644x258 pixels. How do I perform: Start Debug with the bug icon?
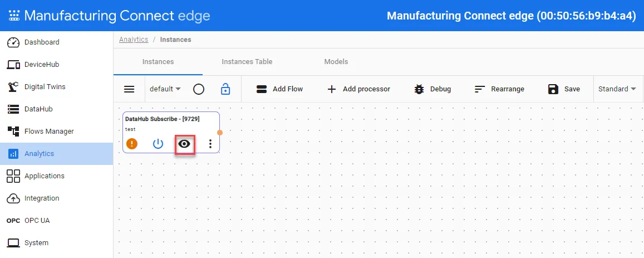(432, 89)
